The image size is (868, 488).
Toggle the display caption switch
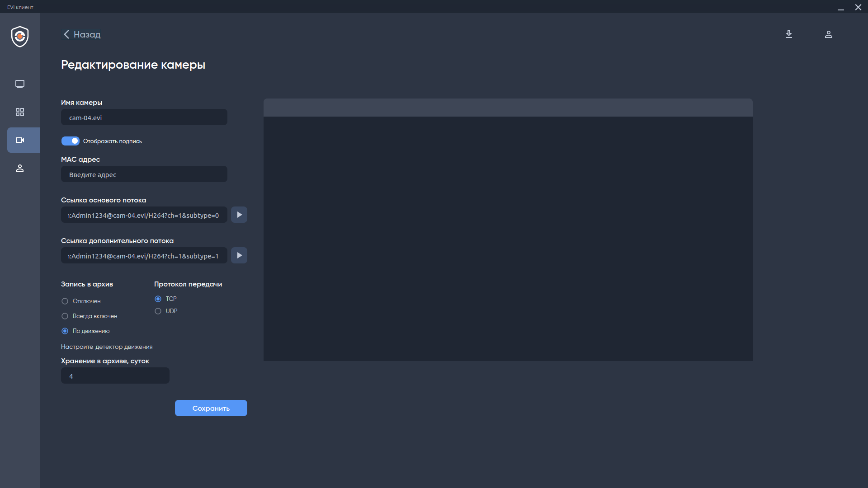tap(71, 141)
